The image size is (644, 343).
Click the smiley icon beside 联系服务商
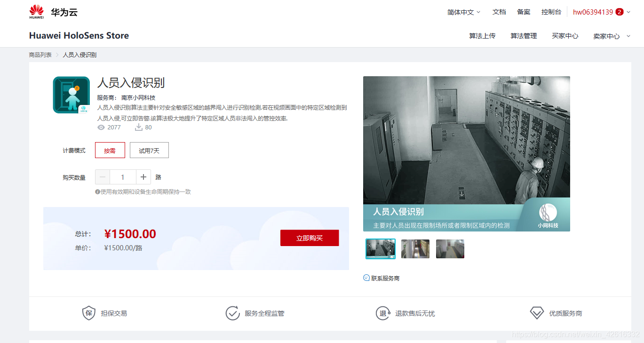[366, 278]
